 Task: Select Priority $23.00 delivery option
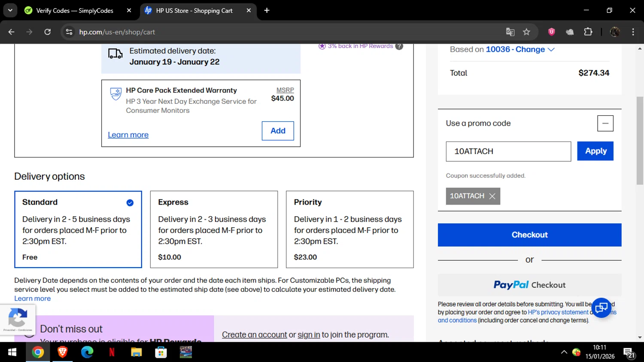coord(350,229)
